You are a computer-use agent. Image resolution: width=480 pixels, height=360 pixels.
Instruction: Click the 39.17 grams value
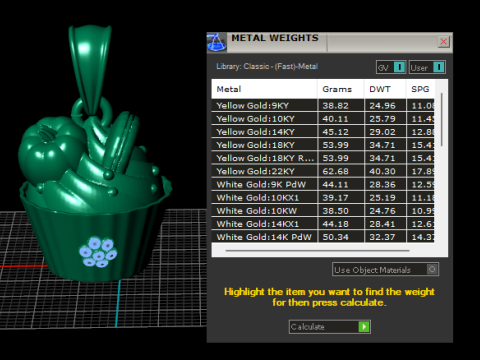(335, 198)
